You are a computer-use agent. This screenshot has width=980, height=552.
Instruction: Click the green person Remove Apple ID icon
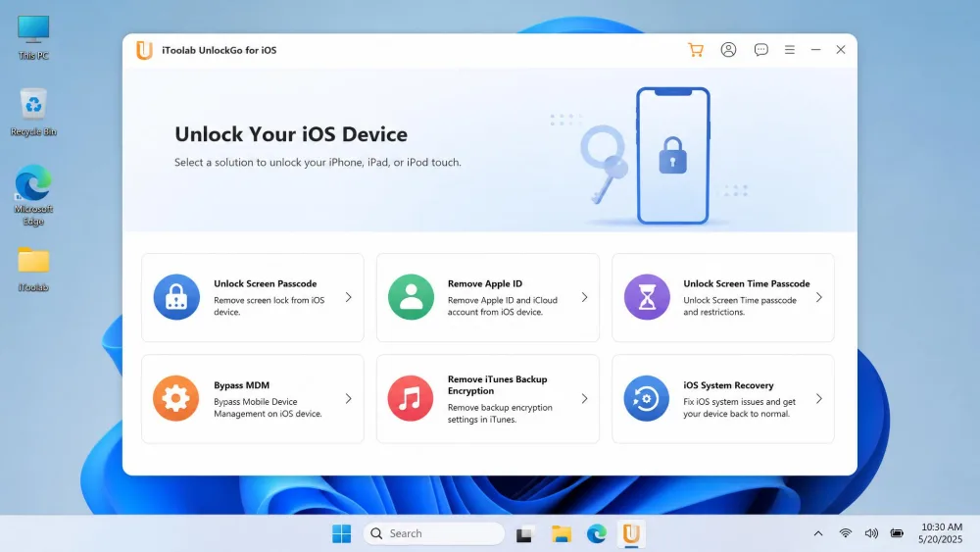tap(411, 297)
